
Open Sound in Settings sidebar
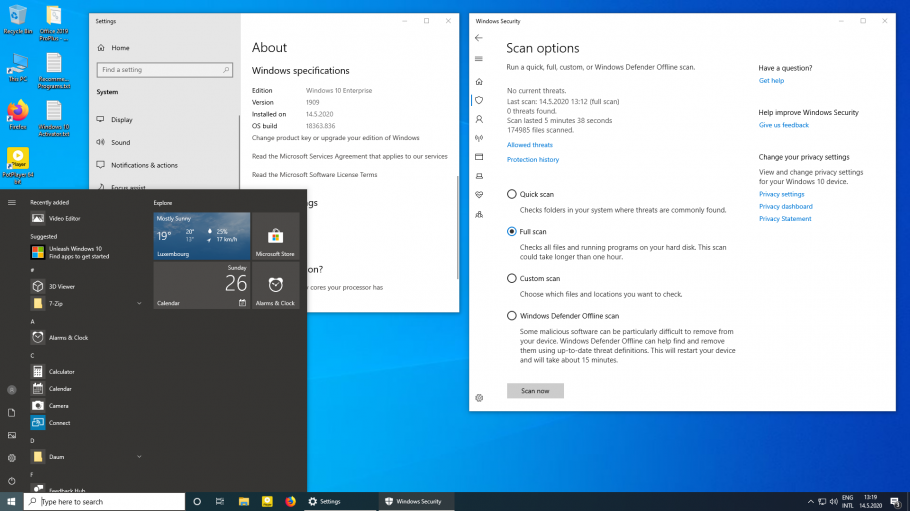click(x=120, y=143)
